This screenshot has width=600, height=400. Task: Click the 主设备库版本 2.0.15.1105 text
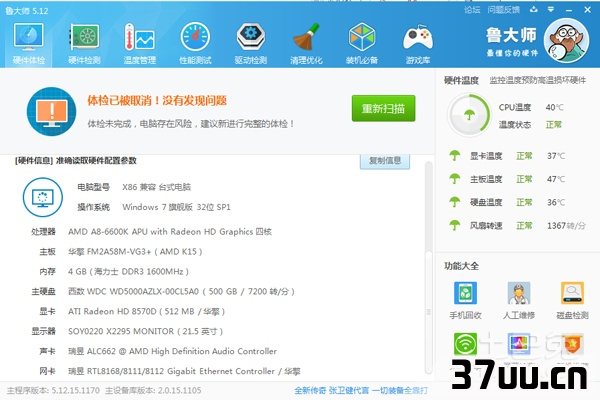(x=153, y=390)
